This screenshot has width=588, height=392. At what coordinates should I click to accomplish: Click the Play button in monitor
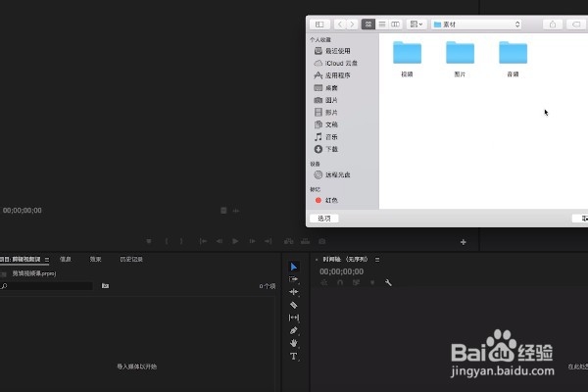(235, 241)
